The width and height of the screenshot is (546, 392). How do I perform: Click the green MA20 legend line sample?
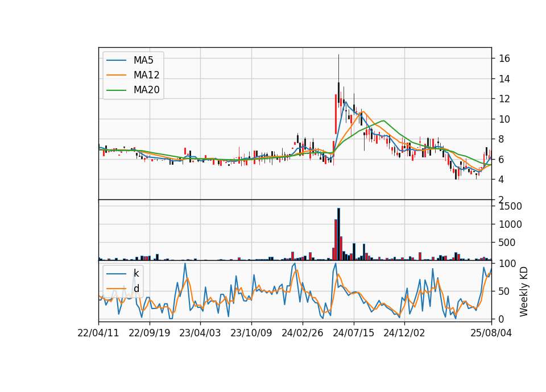tap(116, 90)
